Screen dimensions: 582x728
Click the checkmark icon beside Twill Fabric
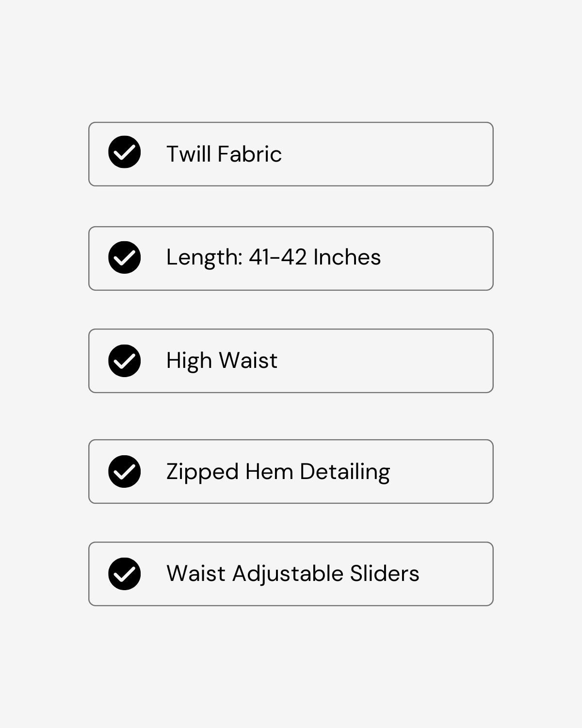pos(125,152)
